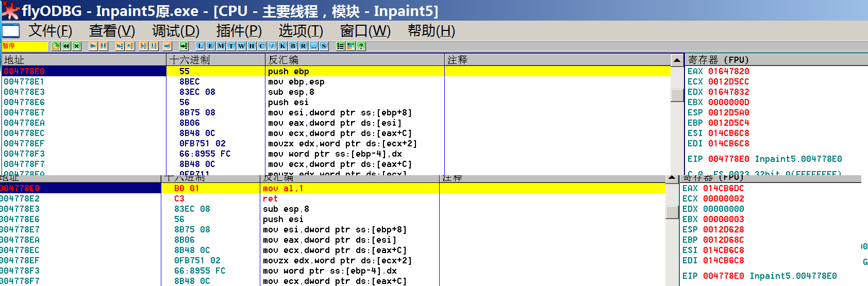Image resolution: width=868 pixels, height=286 pixels.
Task: Click ECX register value 0012D5CC
Action: coord(728,81)
